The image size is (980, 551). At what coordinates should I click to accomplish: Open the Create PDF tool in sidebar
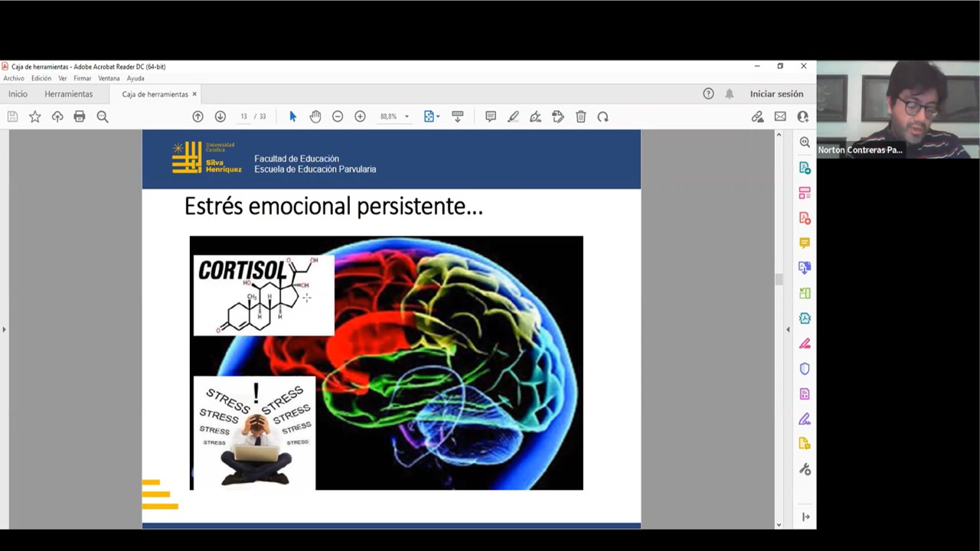[x=805, y=218]
